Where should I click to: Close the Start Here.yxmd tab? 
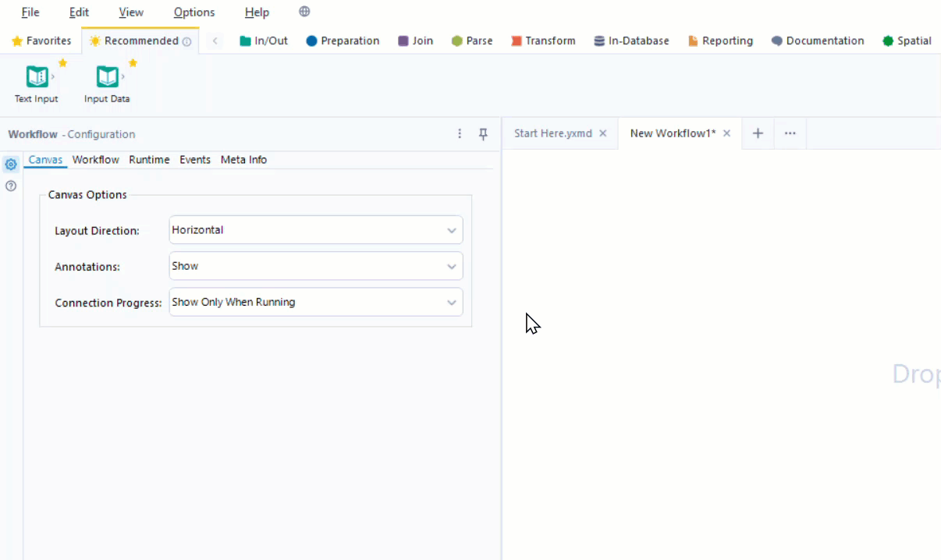click(x=602, y=133)
